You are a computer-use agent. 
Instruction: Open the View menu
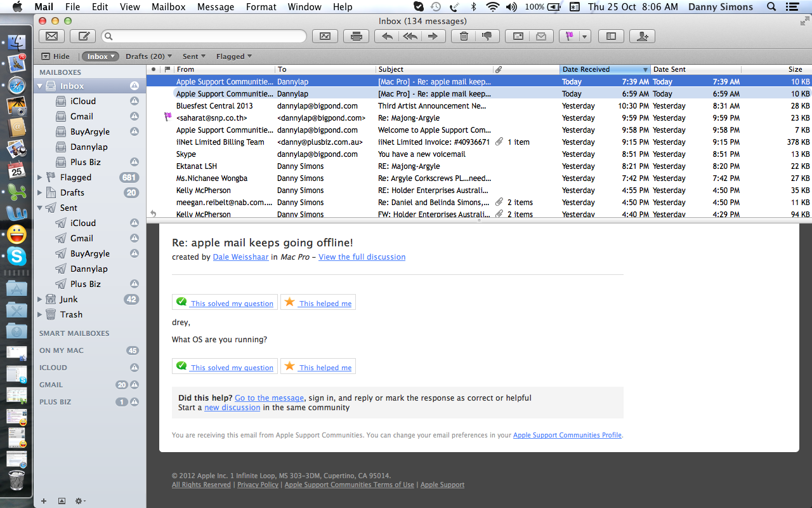[x=129, y=7]
